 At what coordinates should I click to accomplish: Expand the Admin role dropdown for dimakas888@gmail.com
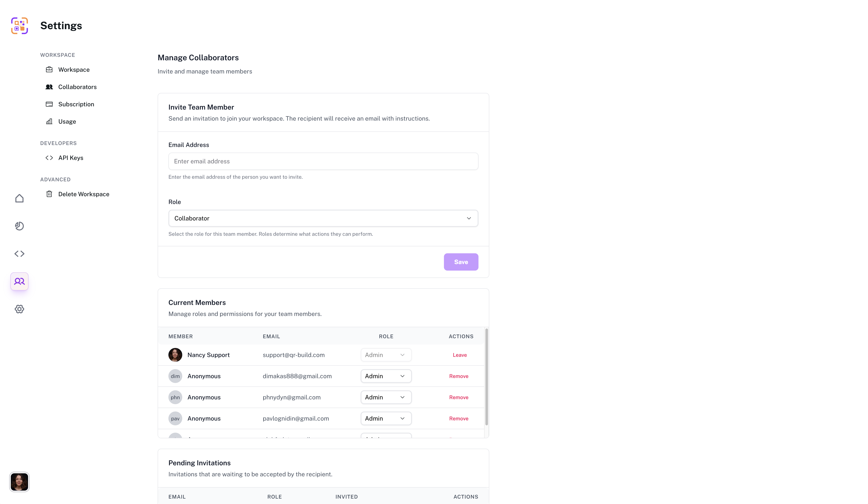click(386, 376)
